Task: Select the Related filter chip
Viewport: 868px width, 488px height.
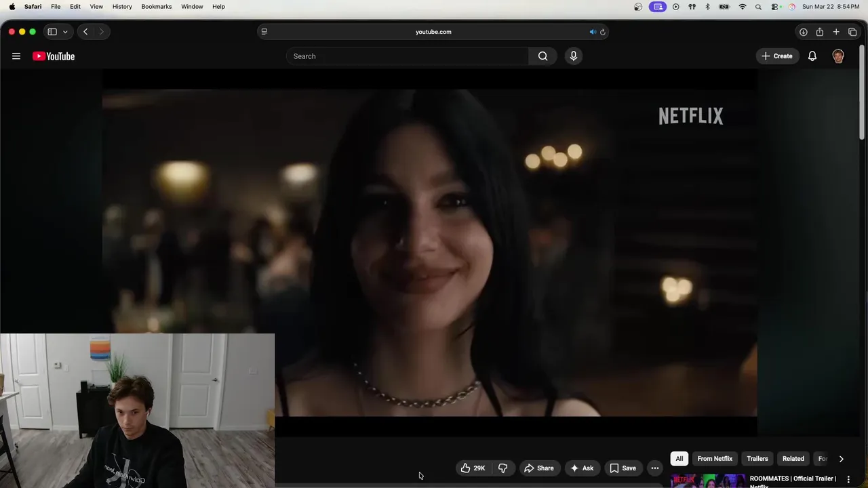Action: point(793,459)
